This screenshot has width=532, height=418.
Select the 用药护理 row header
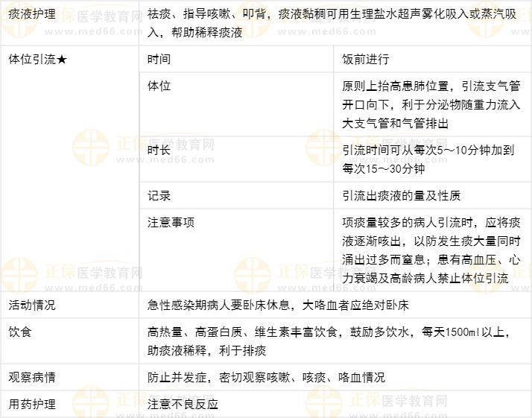click(x=31, y=404)
